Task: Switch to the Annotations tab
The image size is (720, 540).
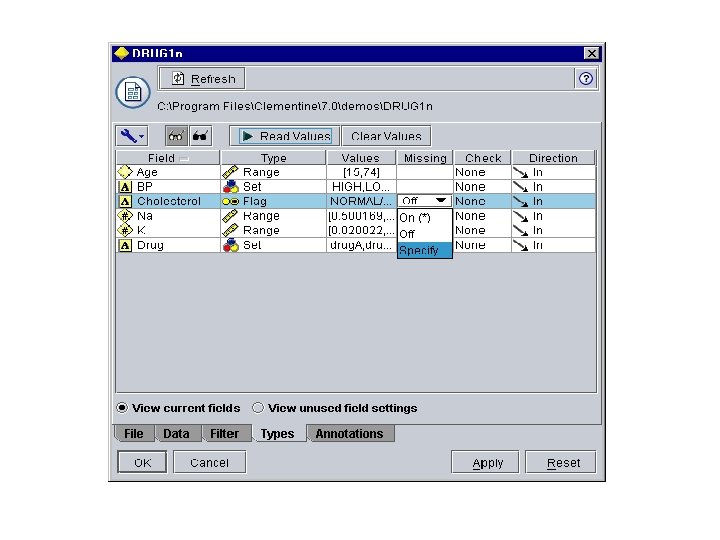Action: [x=349, y=433]
